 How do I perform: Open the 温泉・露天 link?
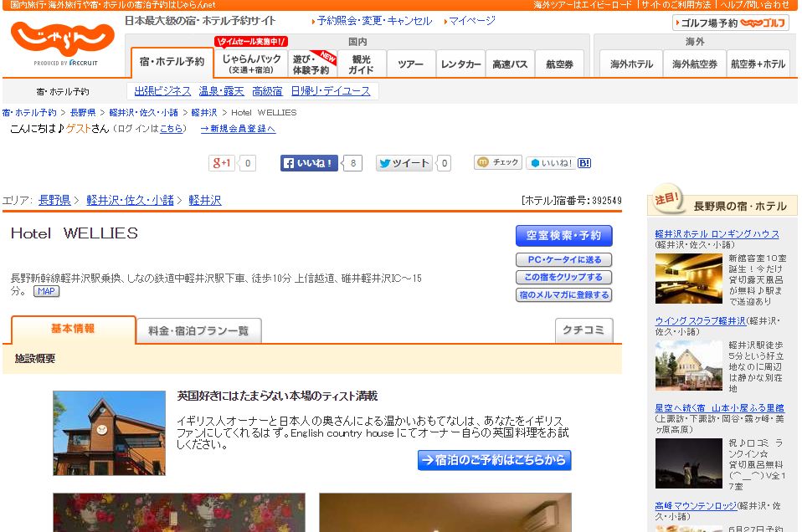tap(222, 91)
